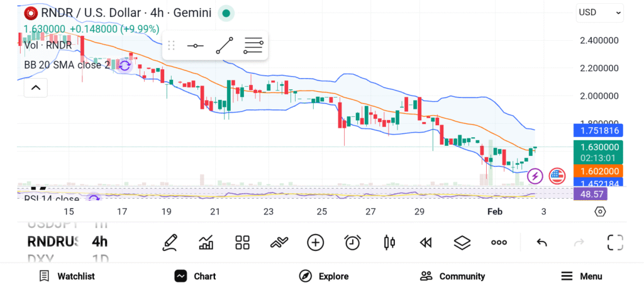Click the orange 1.602000 price label

click(597, 171)
